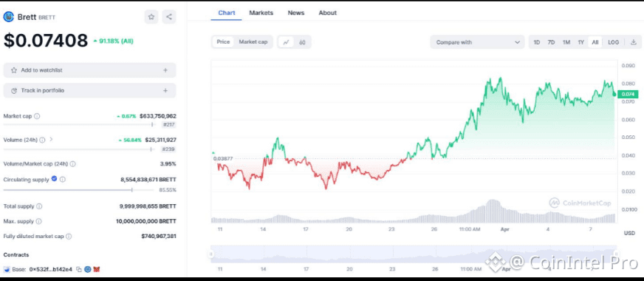Click Track in portfolio button

(x=89, y=90)
